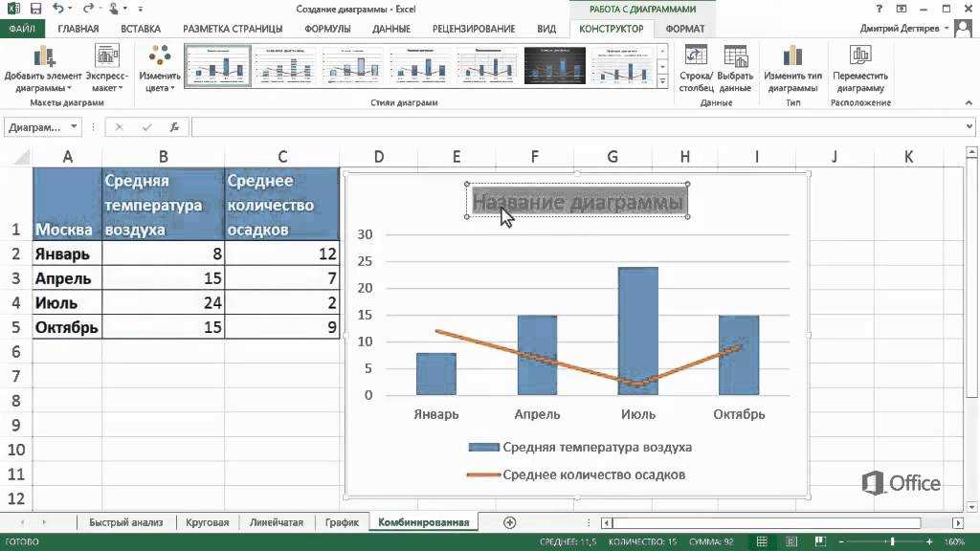The image size is (980, 551).
Task: Apply the dark background chart style
Action: [555, 65]
